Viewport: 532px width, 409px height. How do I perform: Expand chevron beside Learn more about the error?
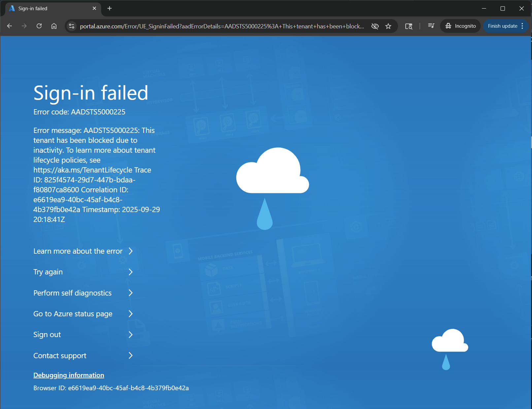pos(131,251)
